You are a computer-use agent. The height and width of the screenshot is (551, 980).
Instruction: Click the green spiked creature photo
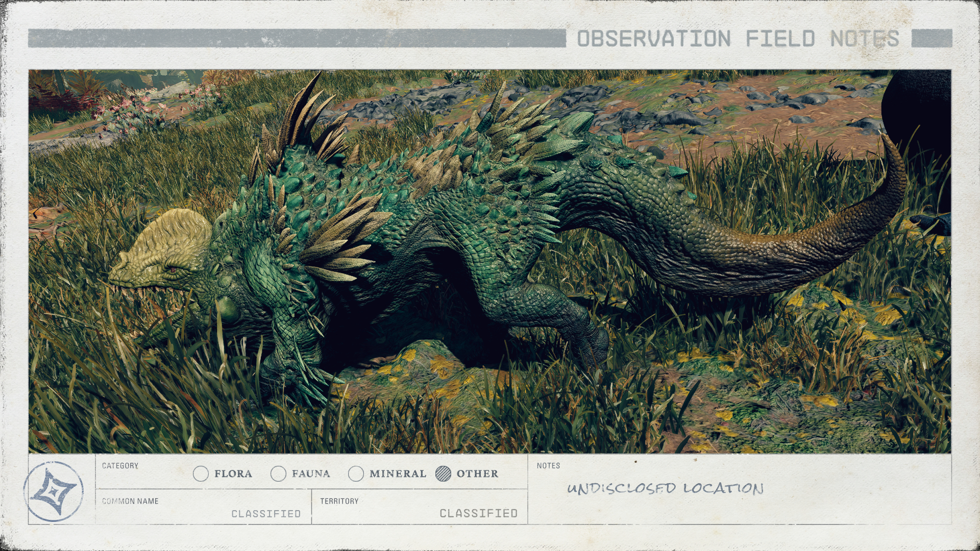point(489,261)
